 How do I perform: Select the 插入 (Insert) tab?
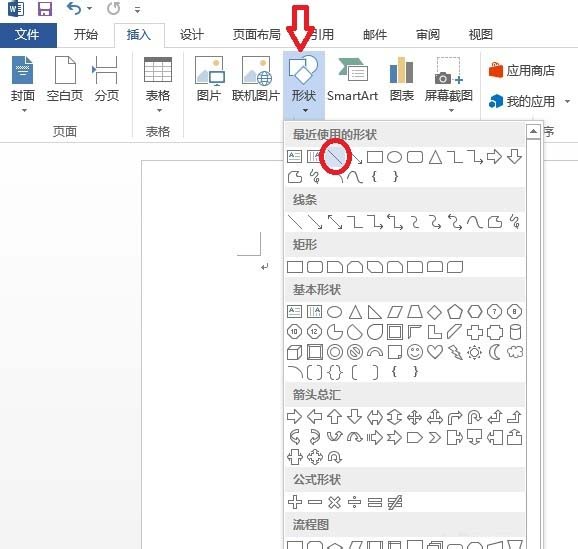pos(139,35)
